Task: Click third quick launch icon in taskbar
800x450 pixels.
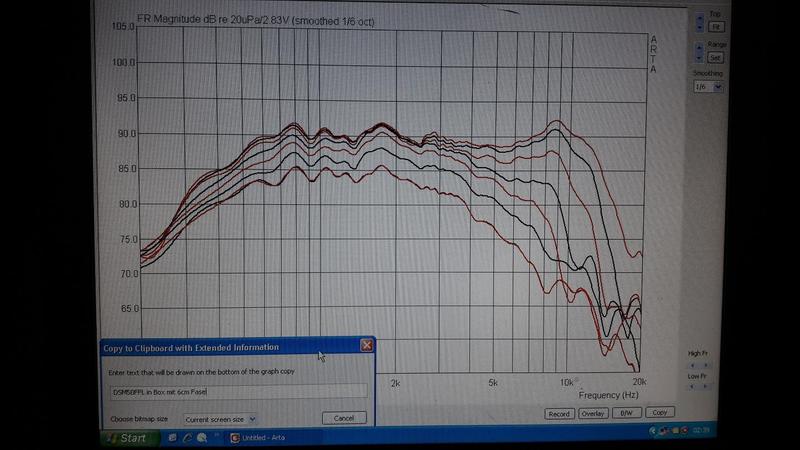Action: tap(202, 438)
